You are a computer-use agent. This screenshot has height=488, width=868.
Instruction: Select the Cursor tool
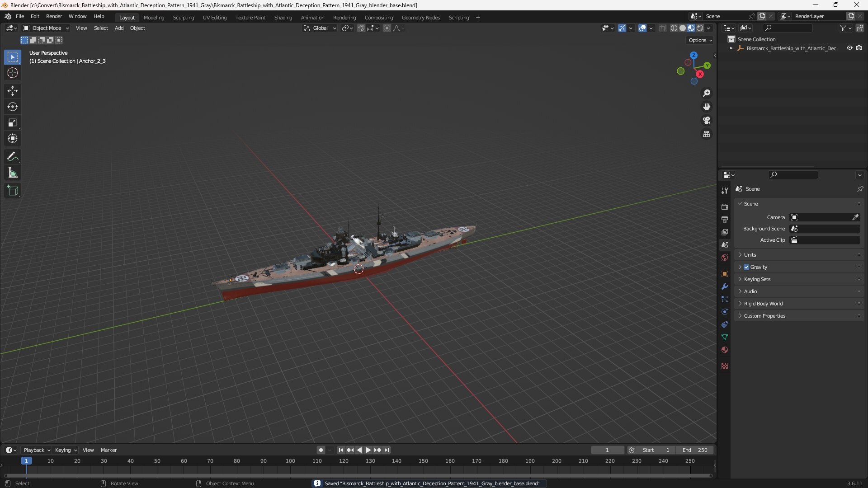(x=13, y=73)
